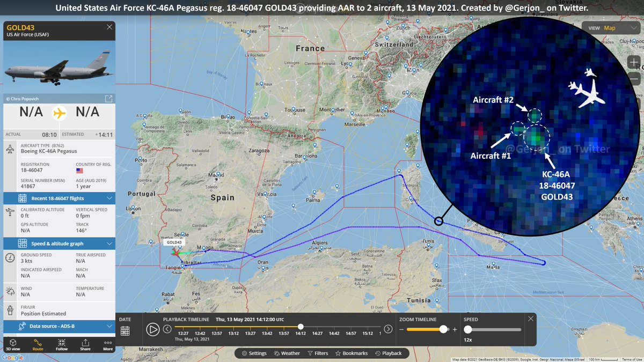This screenshot has height=362, width=644.
Task: Jump to 13:27 on playback timeline
Action: pos(250,333)
